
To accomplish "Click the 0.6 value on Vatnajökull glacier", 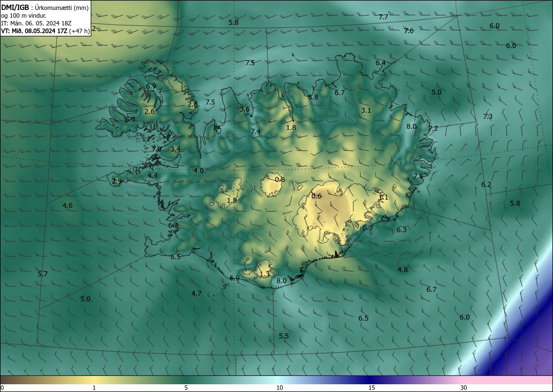I will [x=317, y=196].
